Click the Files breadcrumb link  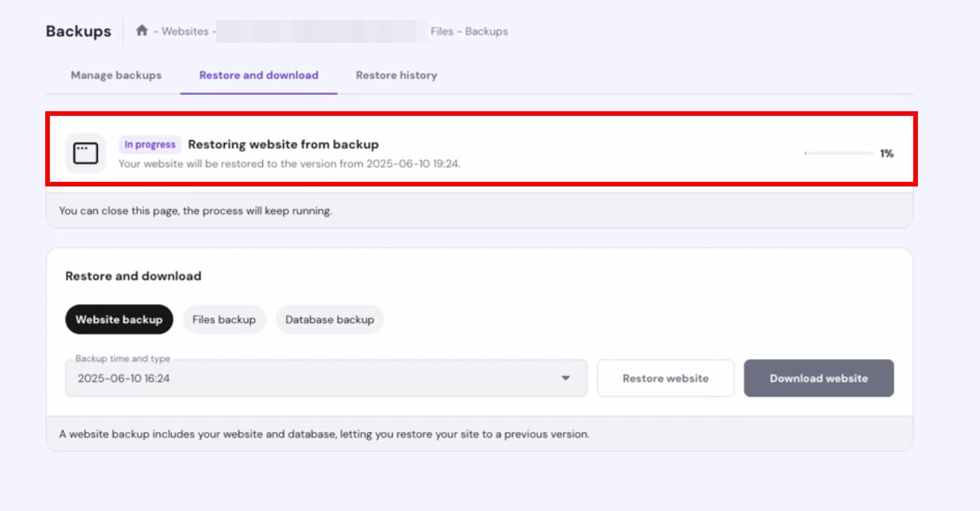442,31
